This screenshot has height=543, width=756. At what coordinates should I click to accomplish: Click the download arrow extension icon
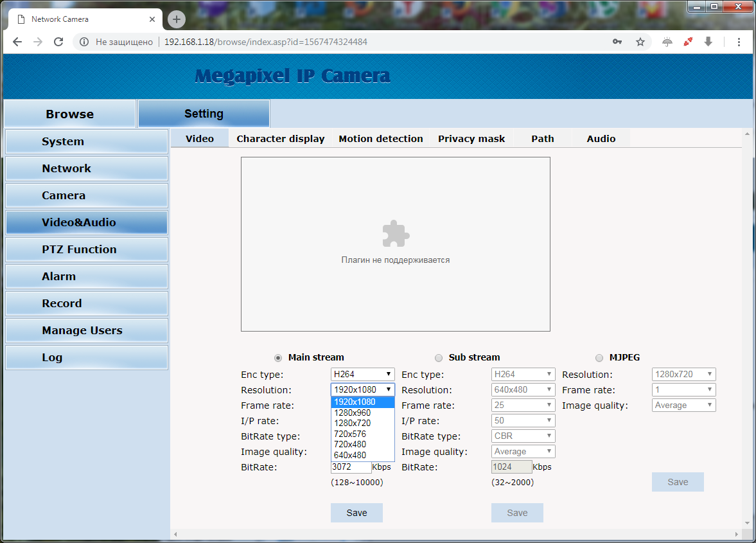pyautogui.click(x=708, y=42)
